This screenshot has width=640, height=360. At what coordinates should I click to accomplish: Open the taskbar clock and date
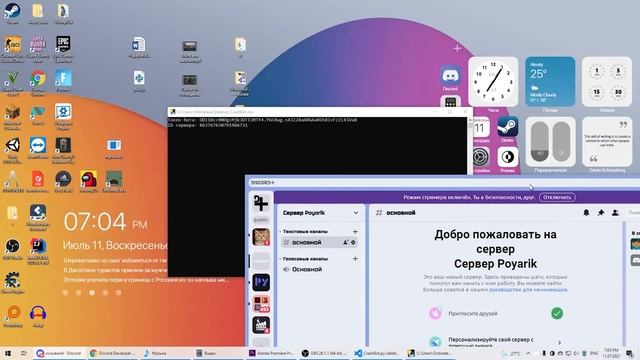click(611, 353)
